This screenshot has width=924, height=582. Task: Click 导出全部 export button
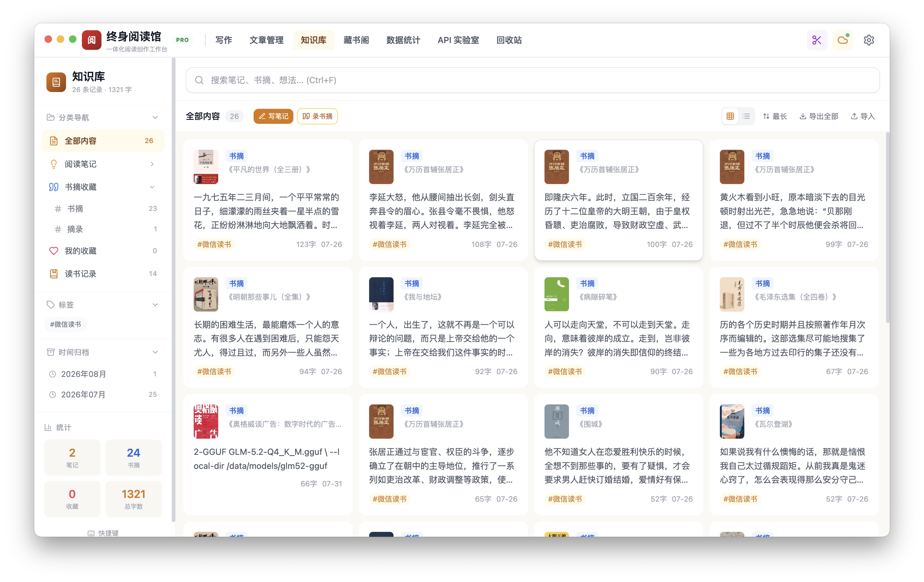pos(819,116)
